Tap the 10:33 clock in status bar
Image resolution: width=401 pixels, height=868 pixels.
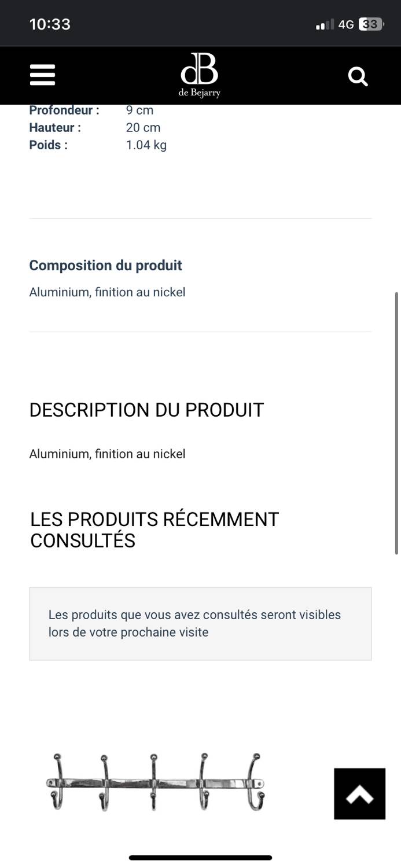pyautogui.click(x=50, y=24)
